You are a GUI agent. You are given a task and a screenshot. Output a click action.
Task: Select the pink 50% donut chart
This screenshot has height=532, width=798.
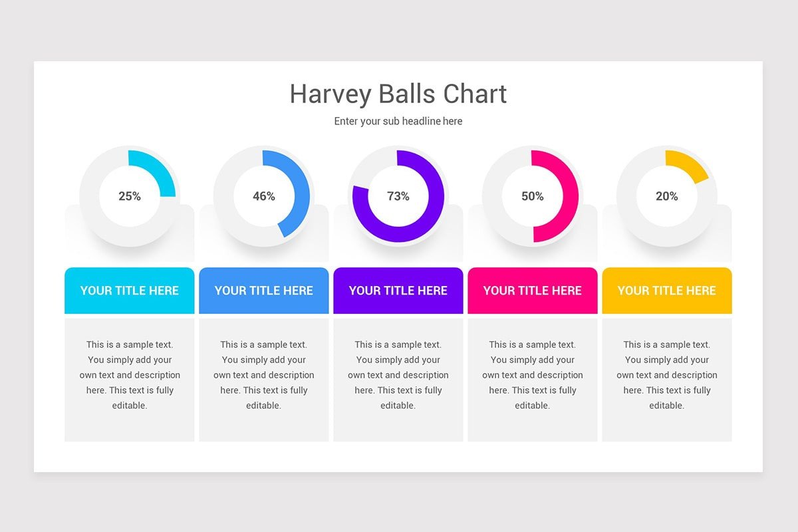click(x=533, y=196)
